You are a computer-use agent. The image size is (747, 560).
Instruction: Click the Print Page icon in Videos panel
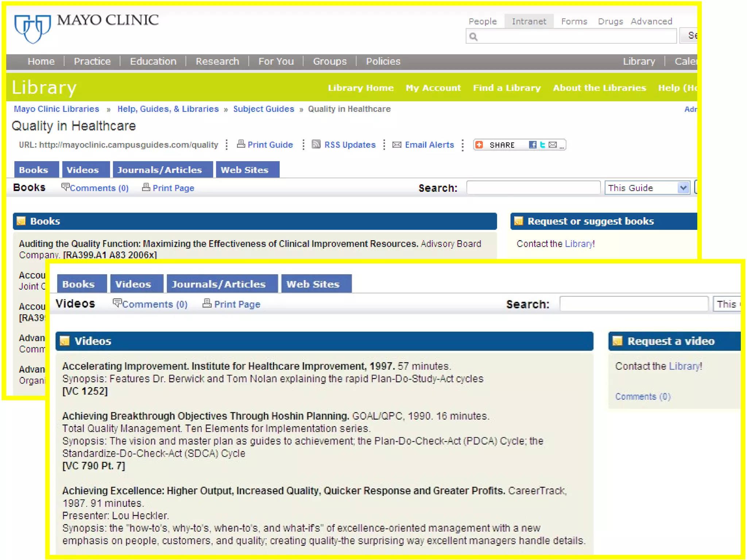coord(207,303)
